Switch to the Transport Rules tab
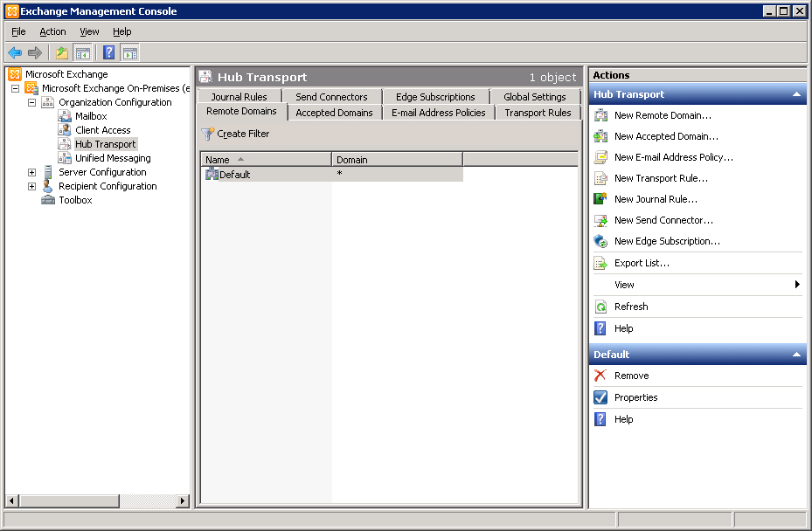 point(538,113)
